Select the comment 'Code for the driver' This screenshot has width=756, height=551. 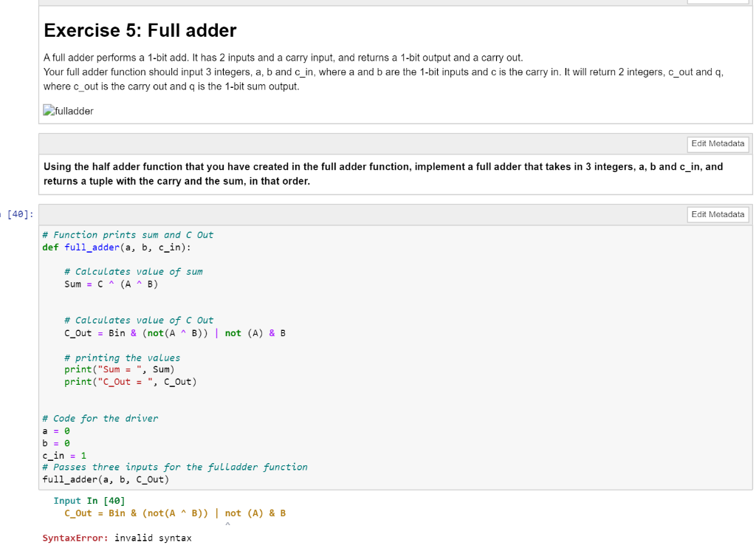(x=99, y=418)
